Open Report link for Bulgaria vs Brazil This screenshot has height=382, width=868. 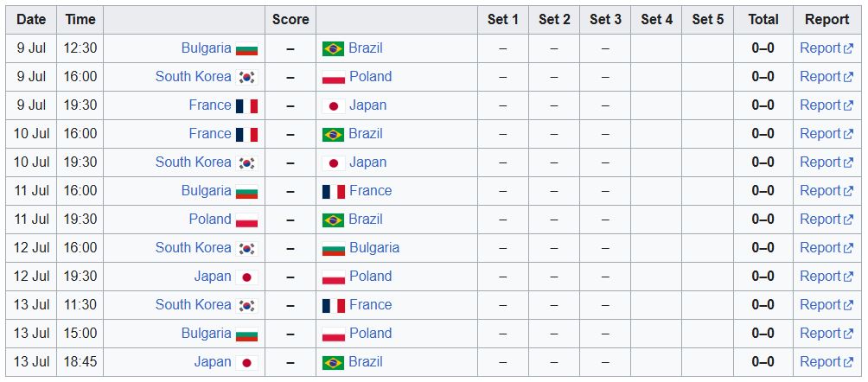coord(826,48)
